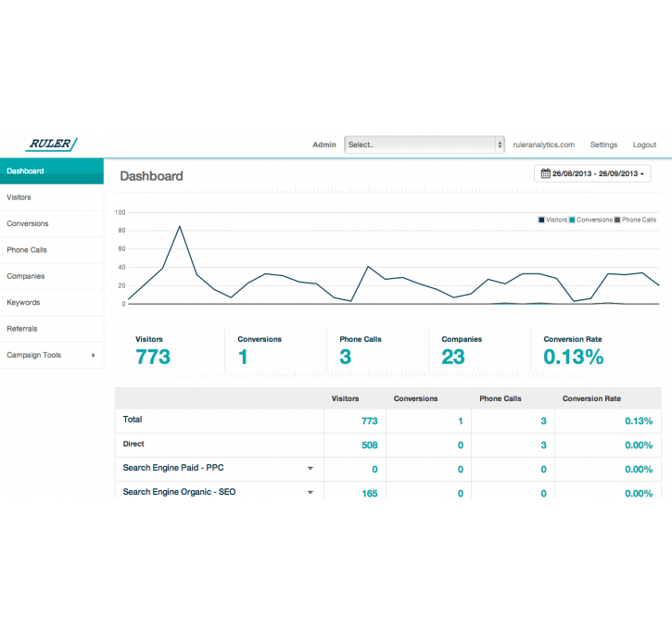
Task: Click the visitors peak on the chart
Action: point(180,227)
